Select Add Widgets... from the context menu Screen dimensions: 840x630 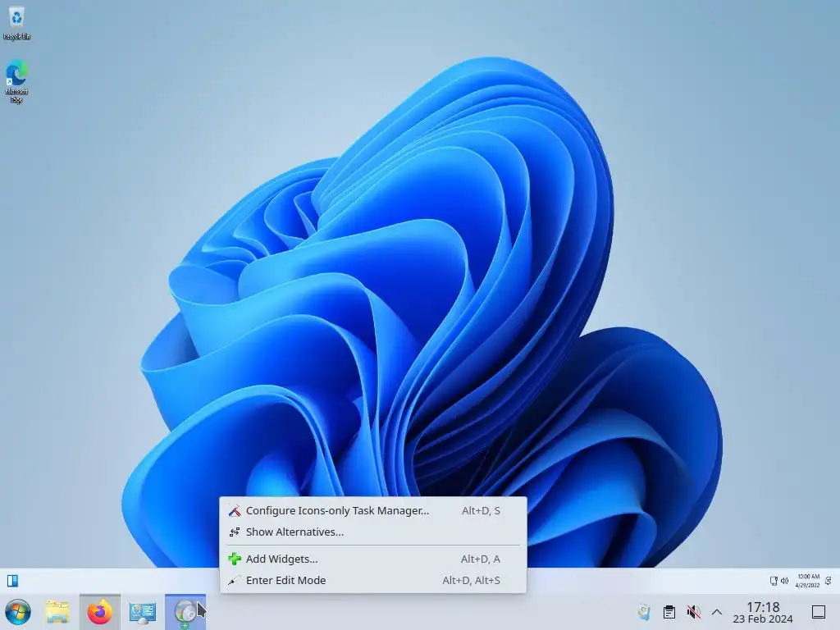(373, 559)
